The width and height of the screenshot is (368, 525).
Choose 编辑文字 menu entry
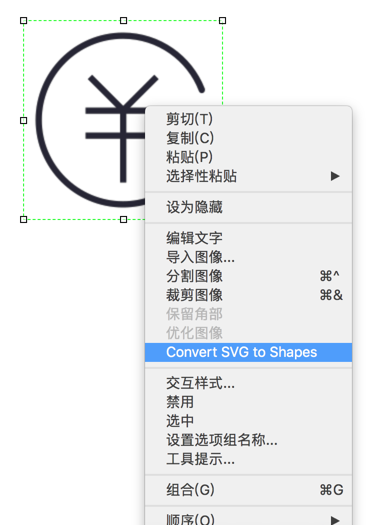click(x=248, y=238)
